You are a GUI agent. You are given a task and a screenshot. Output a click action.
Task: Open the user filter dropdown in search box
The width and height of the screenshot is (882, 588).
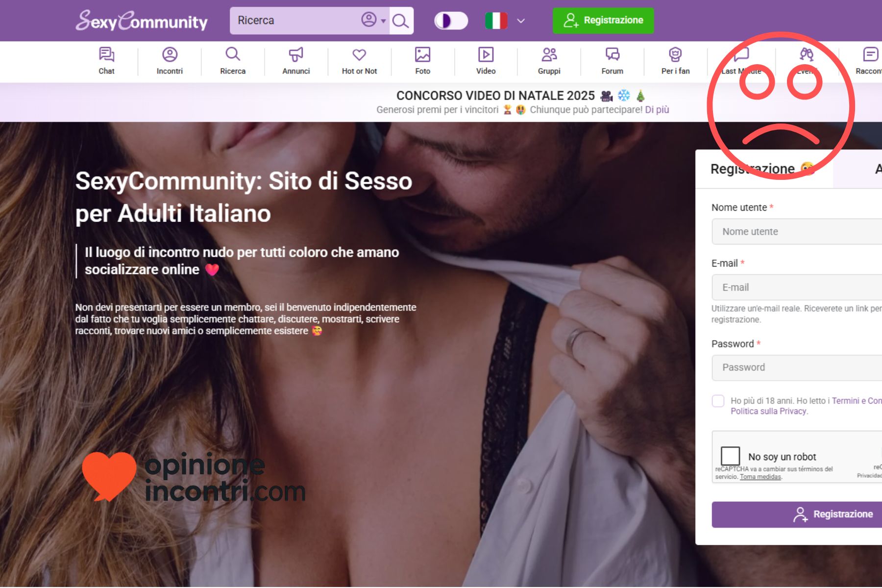coord(373,20)
